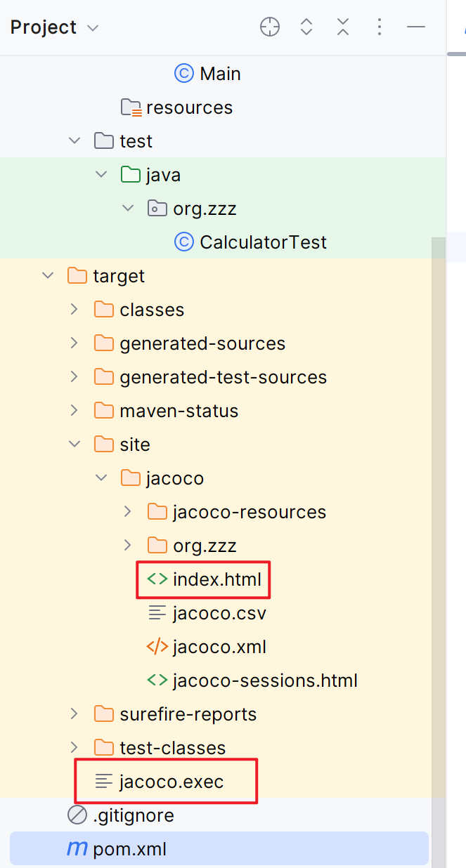This screenshot has height=868, width=466.
Task: Collapse the target folder
Action: pyautogui.click(x=48, y=276)
